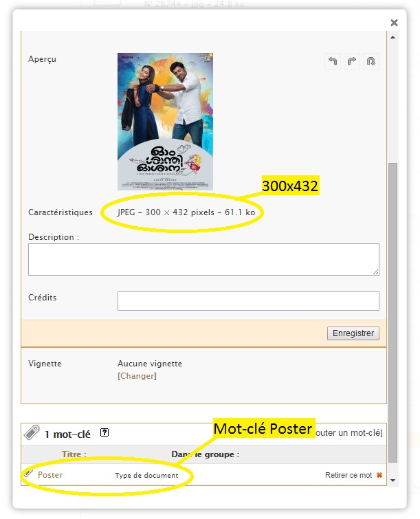Image resolution: width=420 pixels, height=519 pixels.
Task: Click the small keyword icon before Poster
Action: pos(28,474)
